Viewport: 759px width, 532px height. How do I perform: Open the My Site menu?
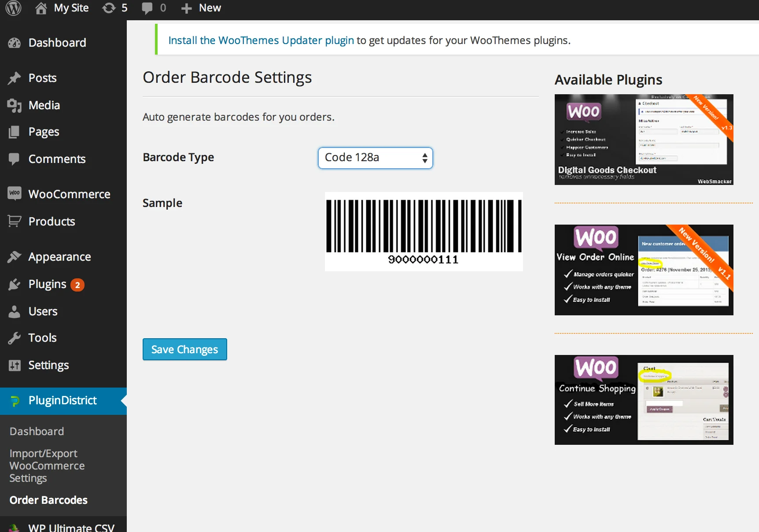(62, 7)
